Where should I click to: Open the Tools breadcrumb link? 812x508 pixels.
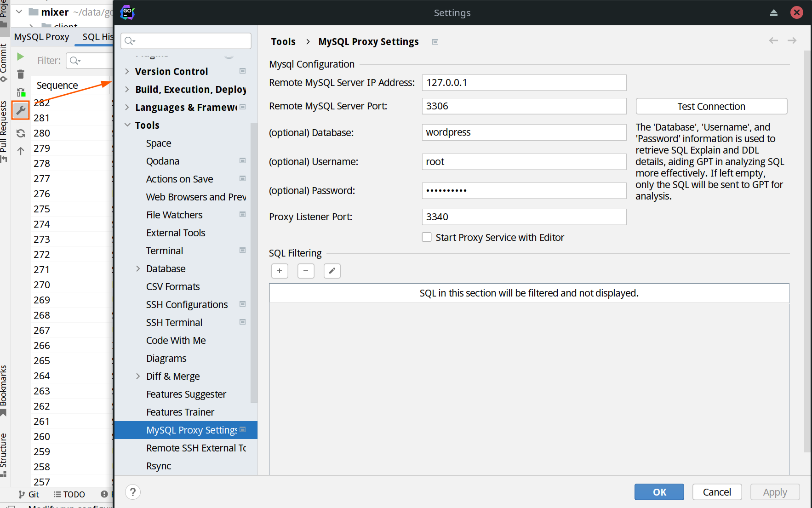click(283, 41)
